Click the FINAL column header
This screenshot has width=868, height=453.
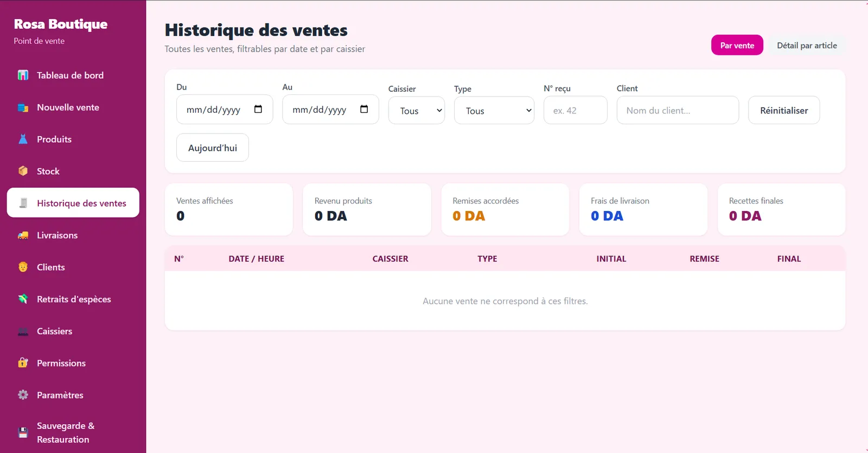[x=789, y=259]
